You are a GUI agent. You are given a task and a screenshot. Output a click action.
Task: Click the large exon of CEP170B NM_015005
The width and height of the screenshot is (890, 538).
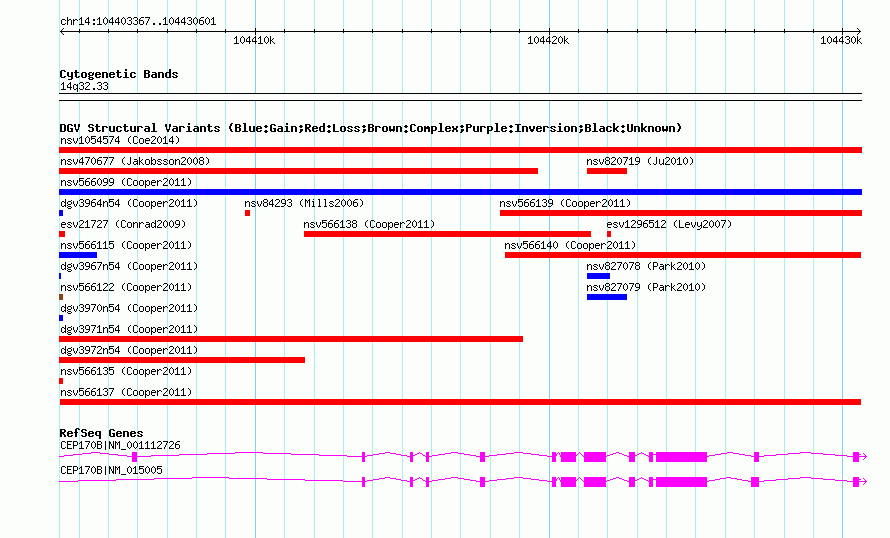(681, 482)
